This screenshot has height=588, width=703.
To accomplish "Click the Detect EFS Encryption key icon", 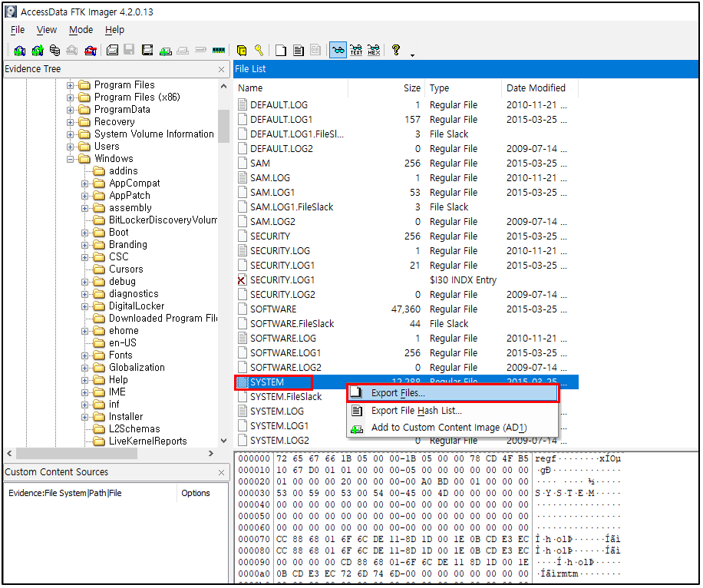I will [x=259, y=50].
